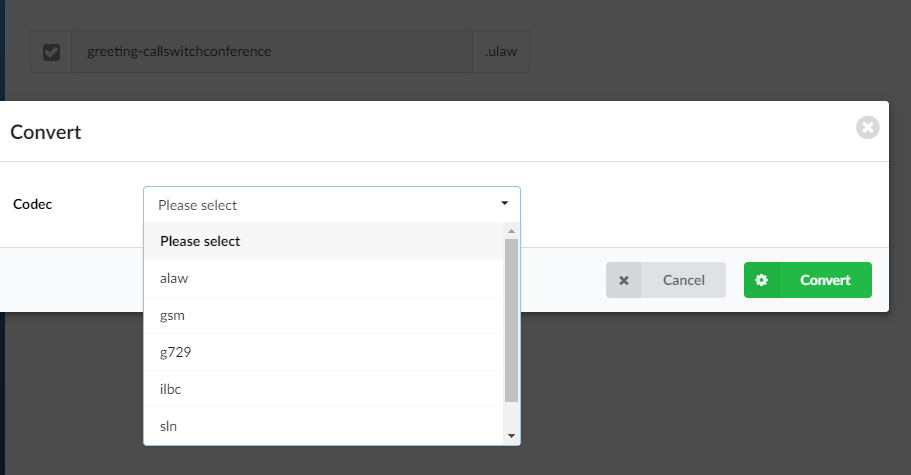Click the .ulaw file extension label
Screen dimensions: 911x475
(500, 51)
